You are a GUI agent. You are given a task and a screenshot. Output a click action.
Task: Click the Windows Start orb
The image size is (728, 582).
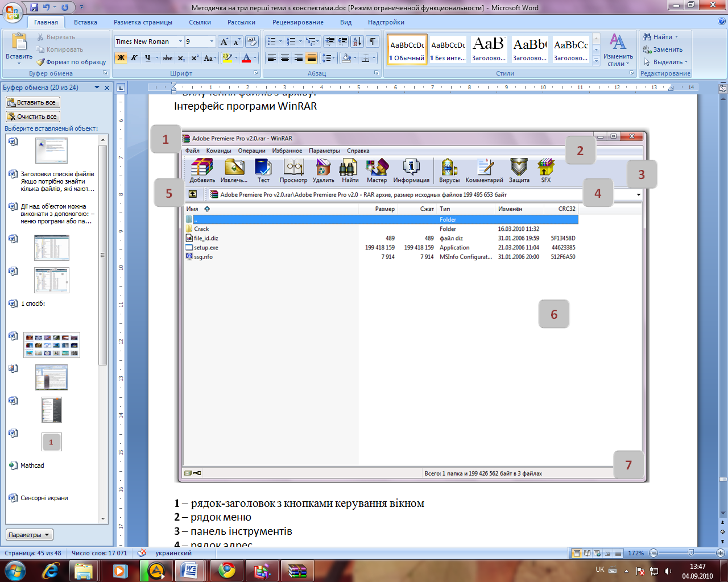(x=15, y=570)
